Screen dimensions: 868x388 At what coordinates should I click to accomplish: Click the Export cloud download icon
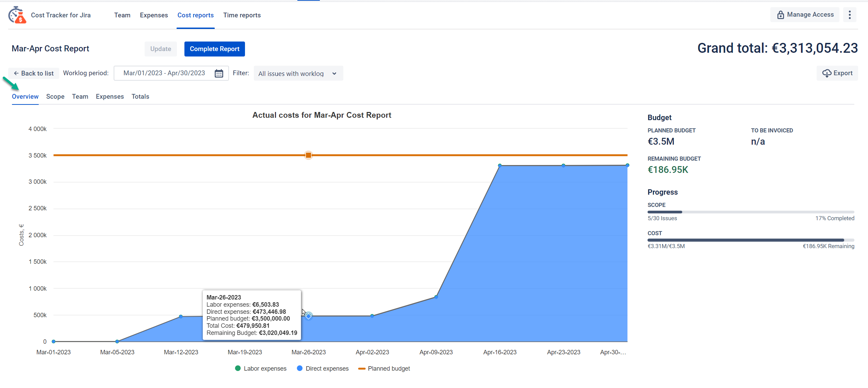[x=826, y=74]
